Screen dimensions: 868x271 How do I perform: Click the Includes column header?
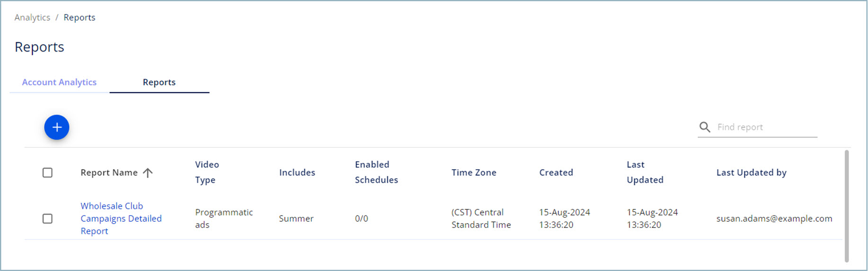coord(297,172)
